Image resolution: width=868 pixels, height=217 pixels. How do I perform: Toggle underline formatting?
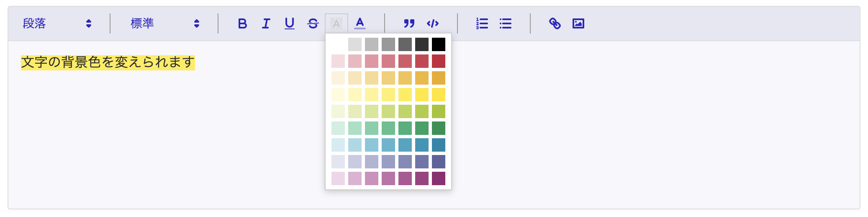289,23
